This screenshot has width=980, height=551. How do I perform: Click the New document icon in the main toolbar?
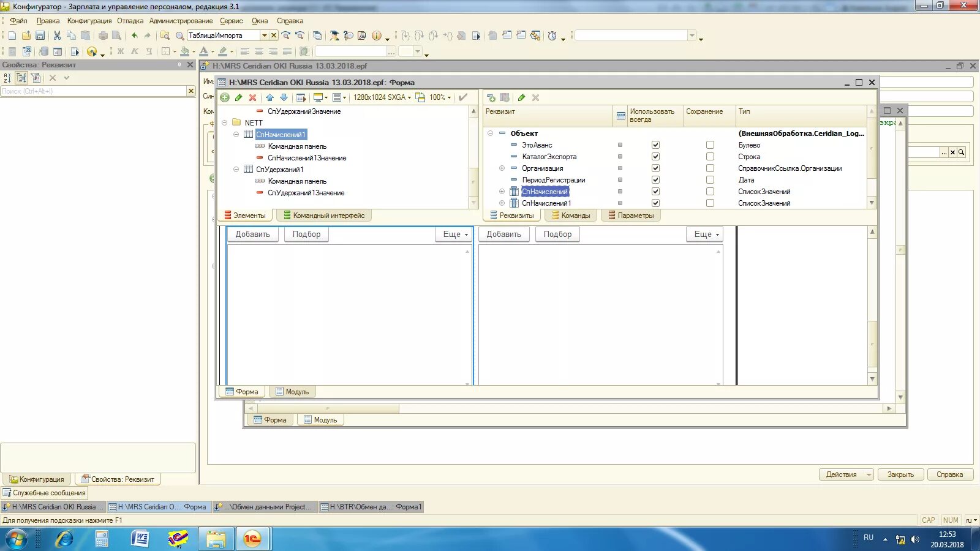pos(12,36)
